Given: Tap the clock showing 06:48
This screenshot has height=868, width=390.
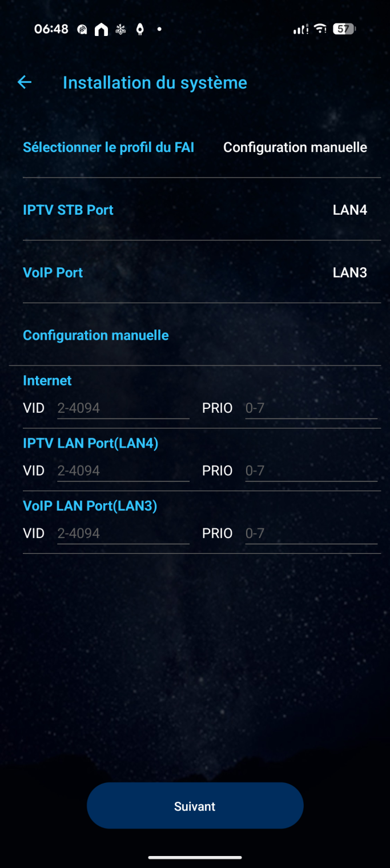Looking at the screenshot, I should 51,29.
